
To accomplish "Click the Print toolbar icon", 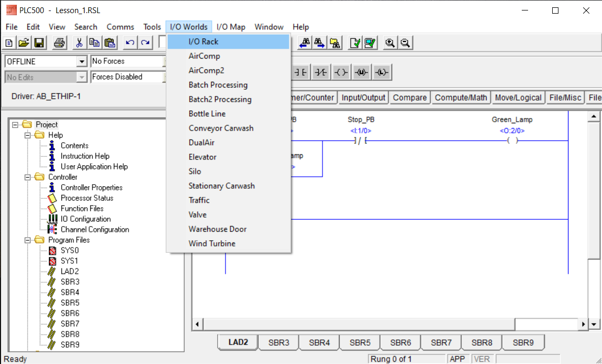I will 59,42.
